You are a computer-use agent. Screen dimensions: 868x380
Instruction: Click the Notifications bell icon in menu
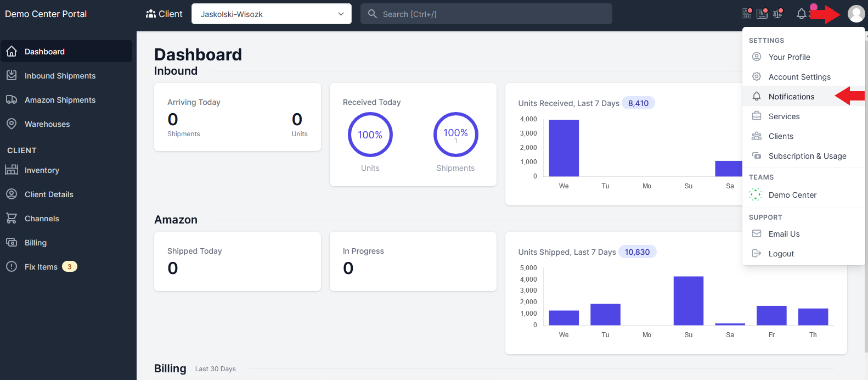pos(757,96)
